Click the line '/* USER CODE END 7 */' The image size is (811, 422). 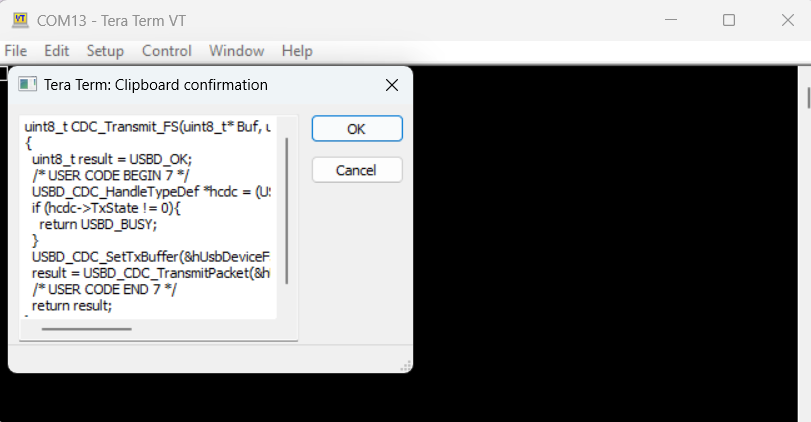point(104,290)
